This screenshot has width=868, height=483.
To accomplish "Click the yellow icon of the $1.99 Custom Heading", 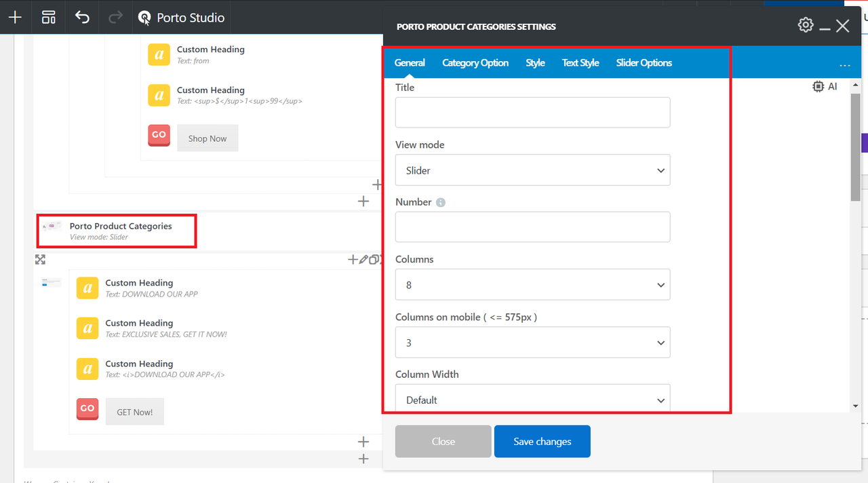I will 159,95.
